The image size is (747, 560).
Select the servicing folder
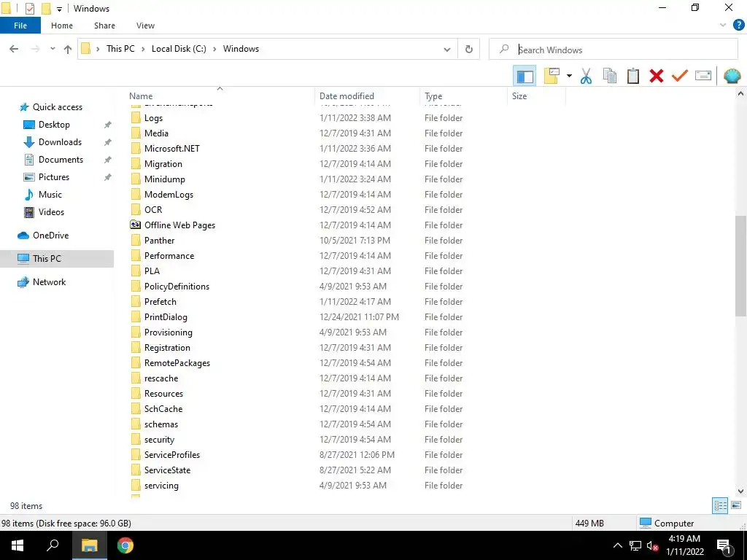coord(161,485)
